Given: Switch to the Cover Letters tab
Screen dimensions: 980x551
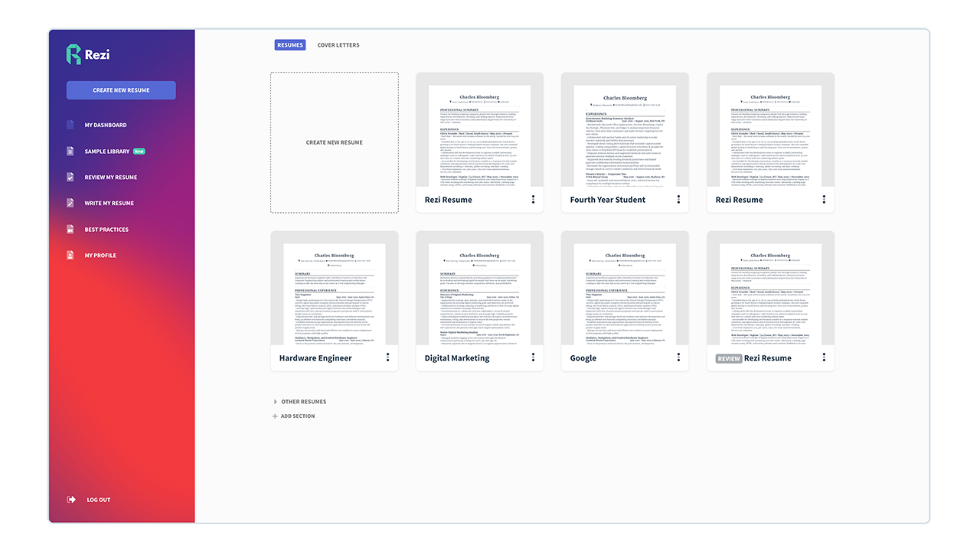Looking at the screenshot, I should pos(338,45).
